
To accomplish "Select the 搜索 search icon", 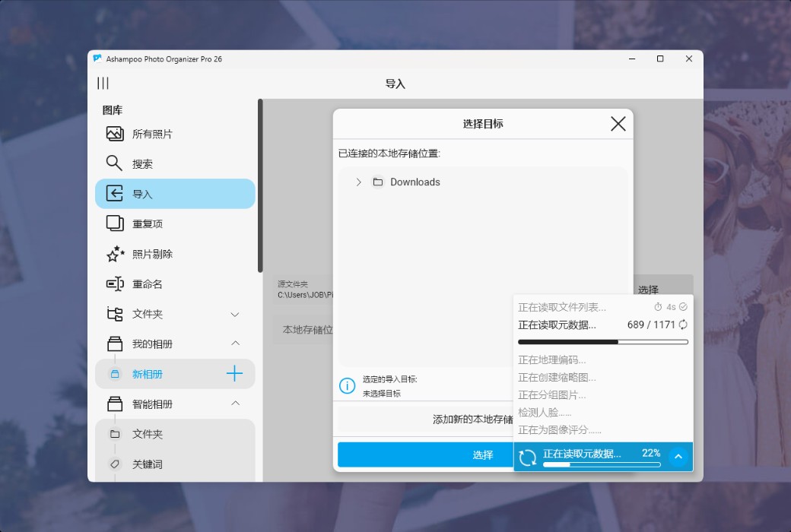I will (113, 163).
